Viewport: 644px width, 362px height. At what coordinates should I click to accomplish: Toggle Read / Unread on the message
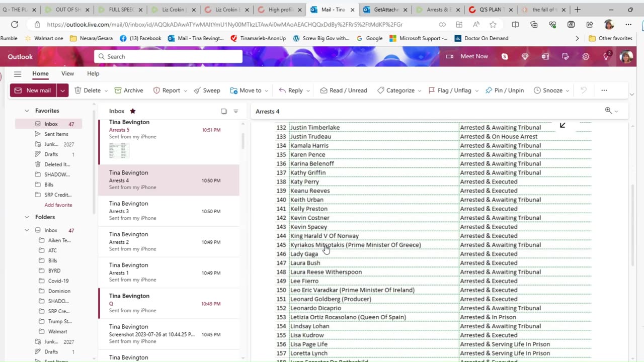pos(343,90)
